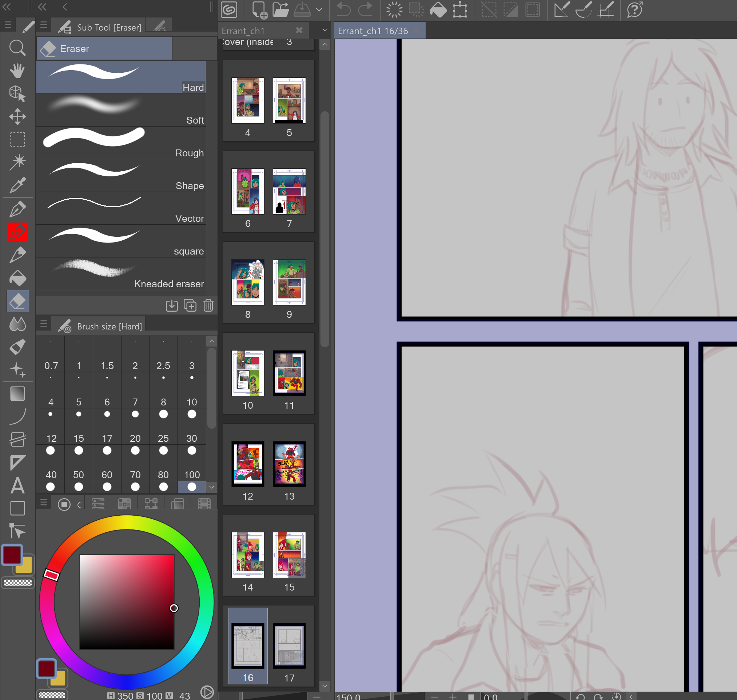Select the Auto Select wand tool
737x700 pixels.
pos(17,161)
